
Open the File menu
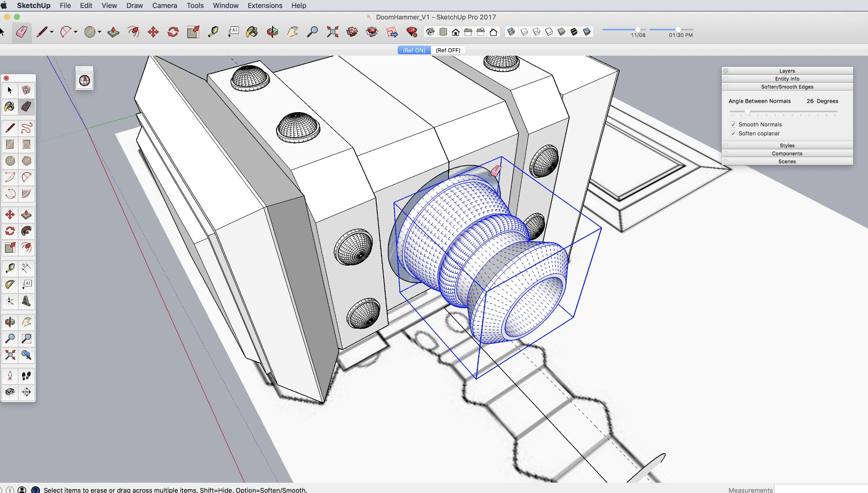(65, 6)
